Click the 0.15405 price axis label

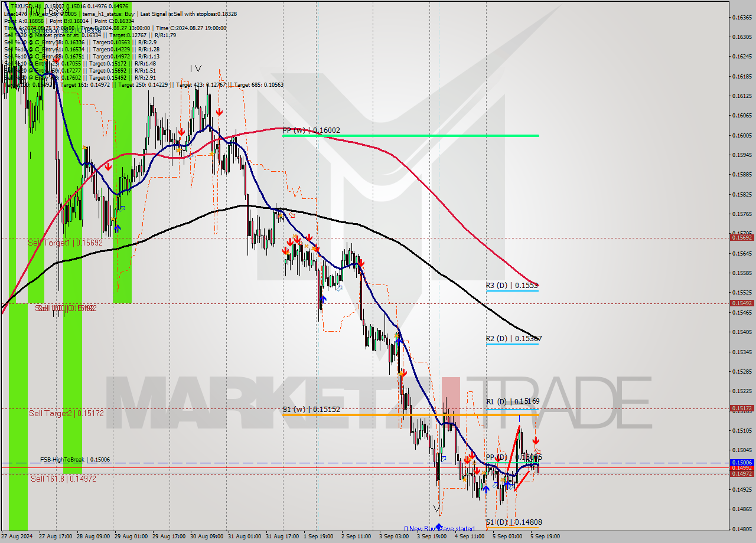coord(742,332)
